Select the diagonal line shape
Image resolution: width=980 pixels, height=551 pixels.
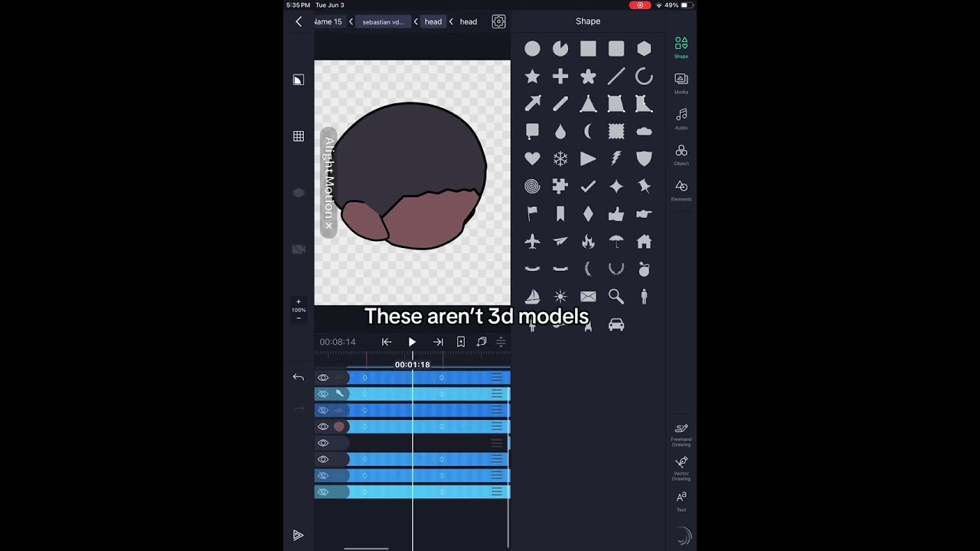[x=616, y=77]
